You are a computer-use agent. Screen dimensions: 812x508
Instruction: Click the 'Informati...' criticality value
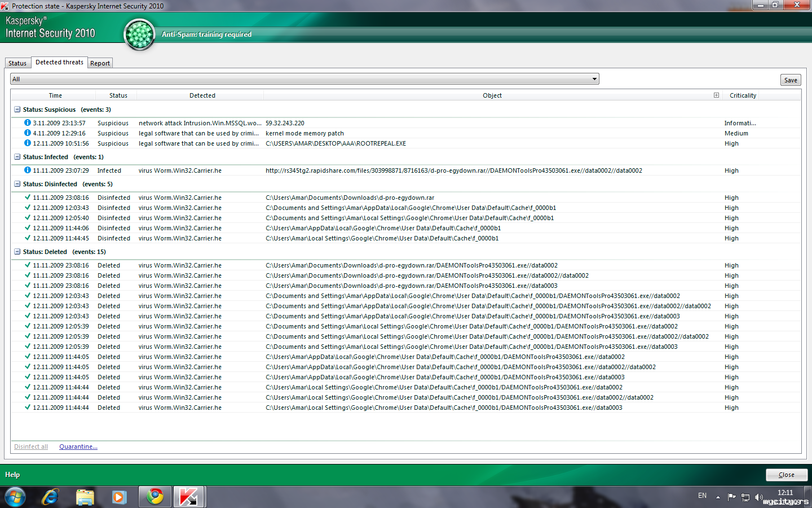pyautogui.click(x=740, y=123)
